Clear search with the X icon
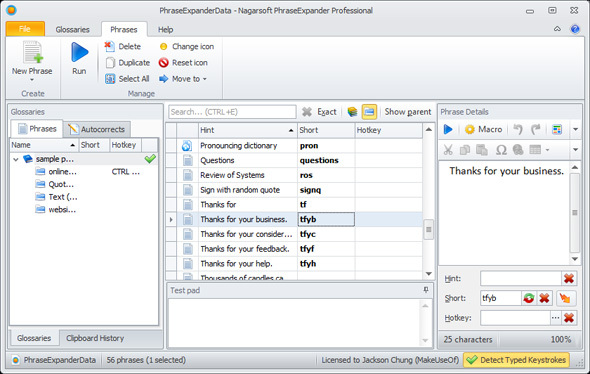Screen dimensions: 590x374 [307, 112]
